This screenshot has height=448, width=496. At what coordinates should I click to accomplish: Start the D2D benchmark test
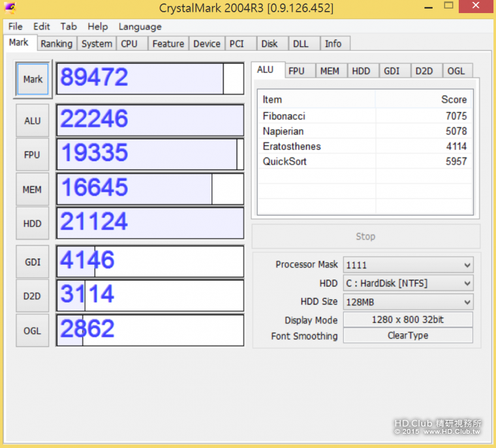(x=33, y=296)
